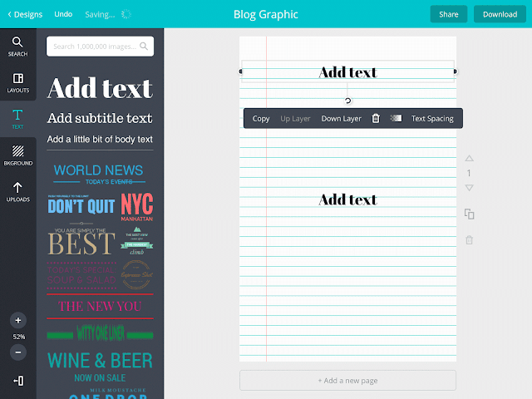
Task: Click Down Layer in the toolbar
Action: [x=342, y=118]
